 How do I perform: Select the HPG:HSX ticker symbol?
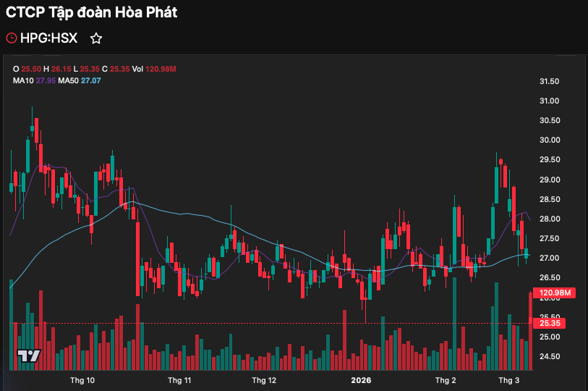point(48,38)
